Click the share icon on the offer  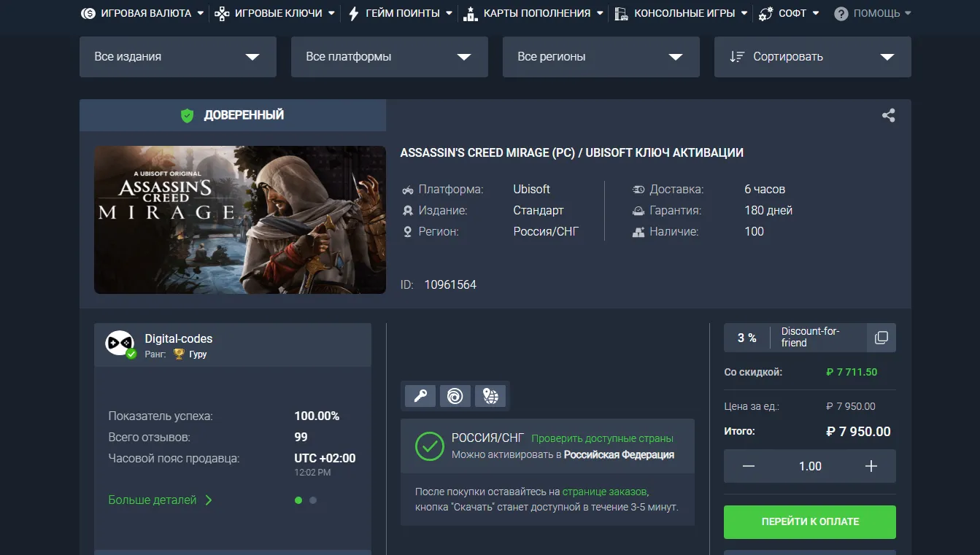[888, 115]
